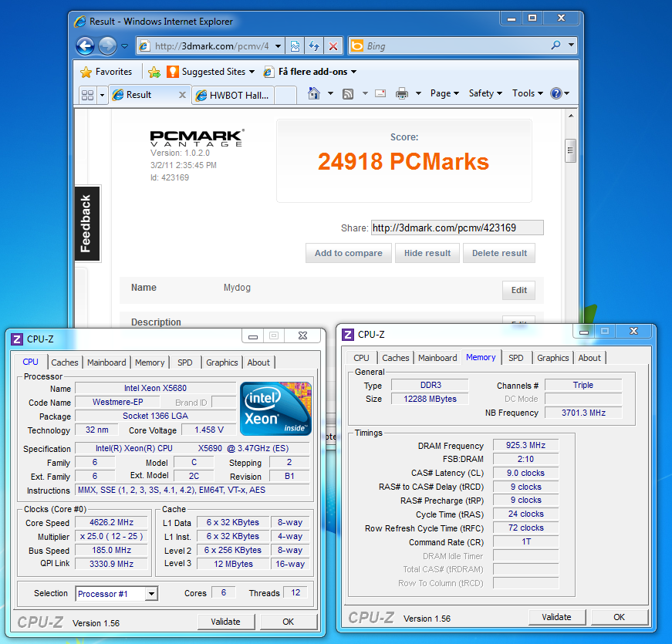
Task: Select SPD tab in left CPU-Z window
Action: pyautogui.click(x=185, y=362)
